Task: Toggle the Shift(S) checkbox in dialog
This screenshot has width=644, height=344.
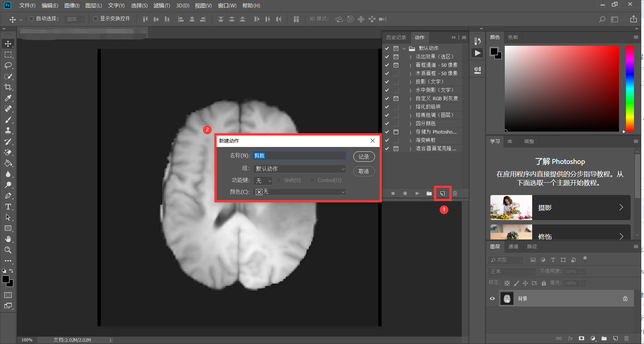Action: click(279, 180)
